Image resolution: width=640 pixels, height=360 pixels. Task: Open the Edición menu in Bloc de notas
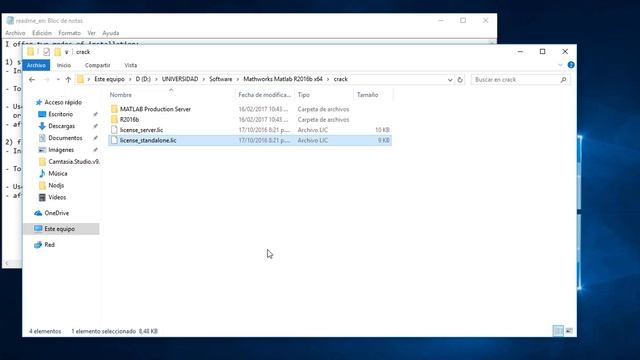click(x=42, y=33)
